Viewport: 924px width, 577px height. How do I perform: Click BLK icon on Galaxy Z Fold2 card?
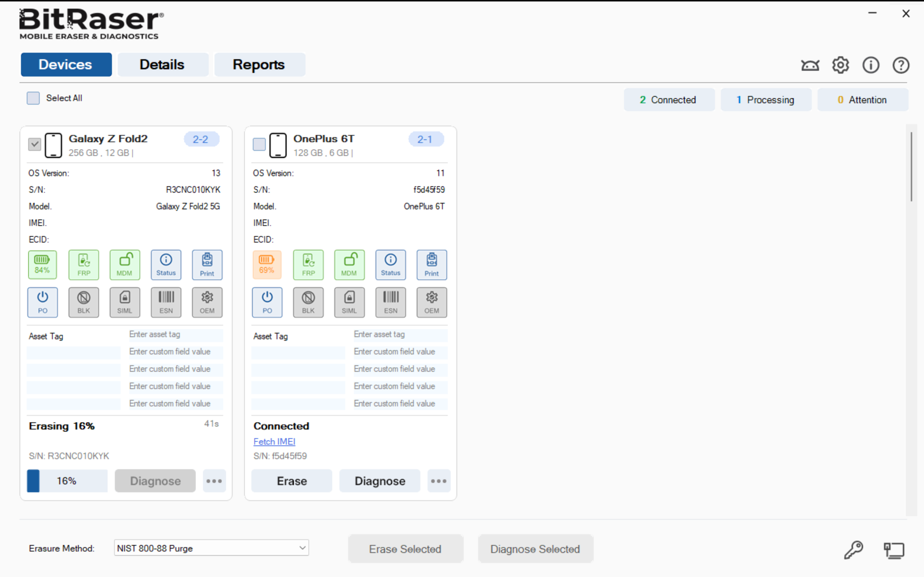(x=84, y=302)
